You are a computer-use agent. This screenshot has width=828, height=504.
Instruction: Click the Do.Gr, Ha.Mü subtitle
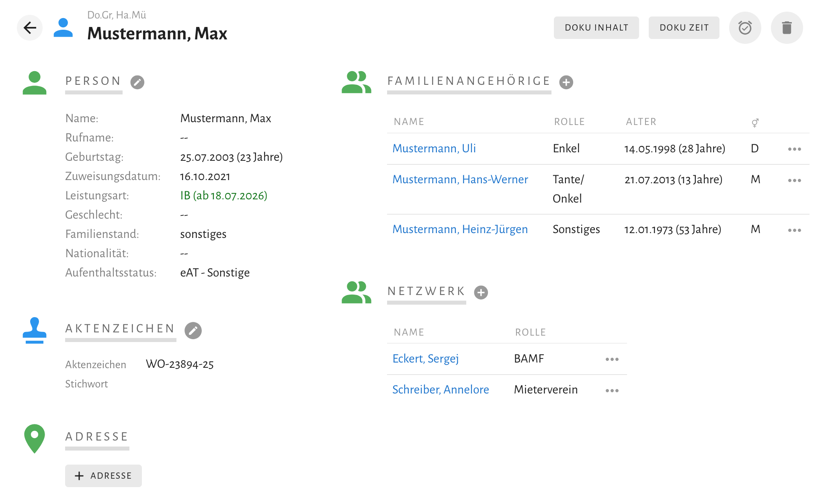point(117,15)
